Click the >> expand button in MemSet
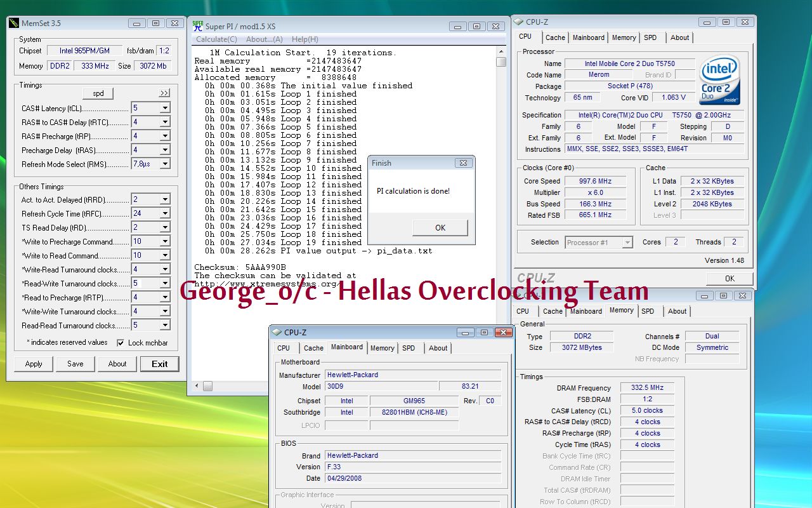 (x=164, y=93)
